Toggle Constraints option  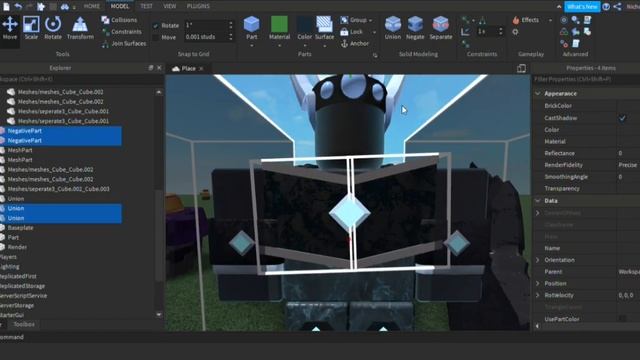coord(122,31)
